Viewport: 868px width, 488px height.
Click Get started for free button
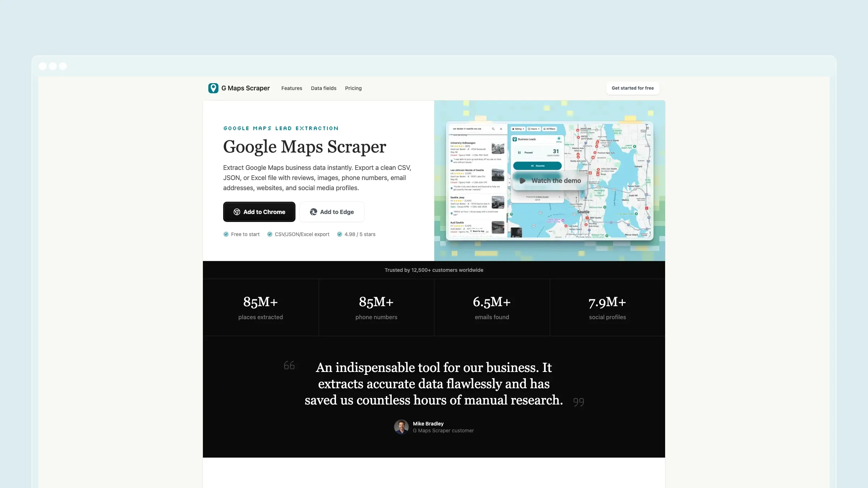633,88
